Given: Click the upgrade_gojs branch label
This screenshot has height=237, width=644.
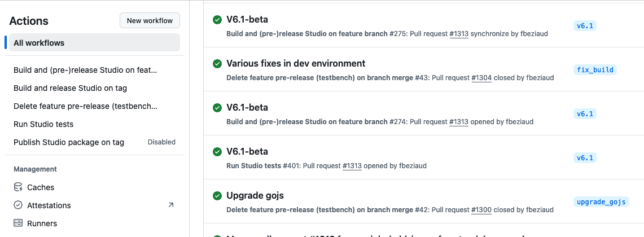Looking at the screenshot, I should 601,202.
